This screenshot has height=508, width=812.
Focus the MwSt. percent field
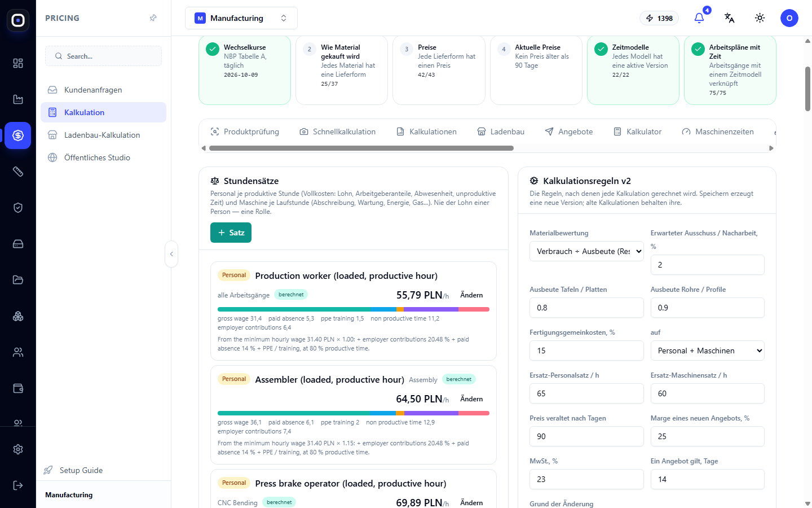click(586, 479)
